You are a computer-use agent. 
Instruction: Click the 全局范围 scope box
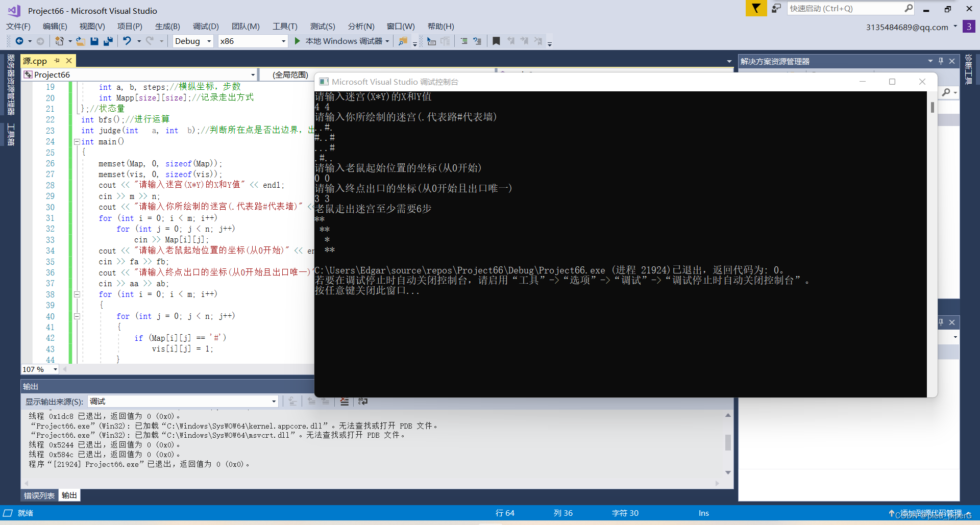click(290, 74)
